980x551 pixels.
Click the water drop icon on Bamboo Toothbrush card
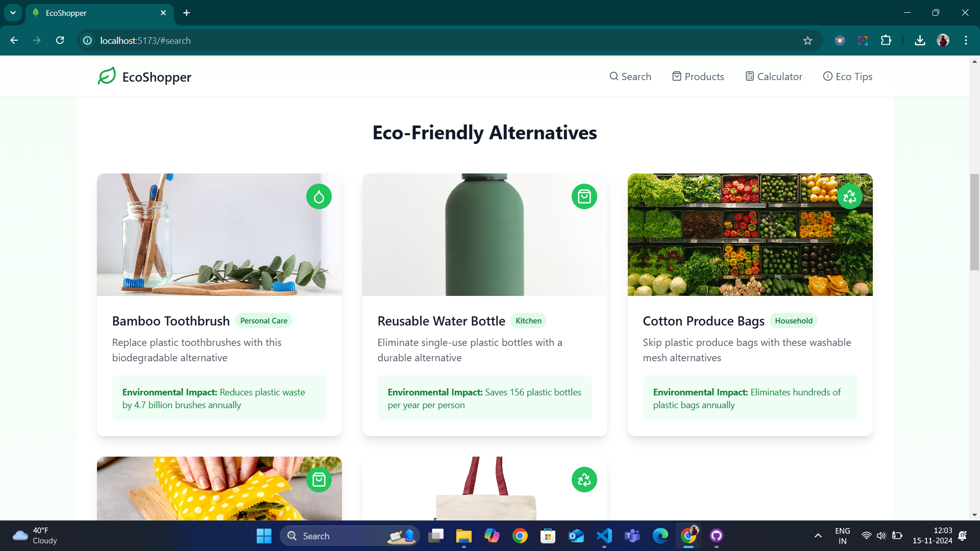click(319, 196)
